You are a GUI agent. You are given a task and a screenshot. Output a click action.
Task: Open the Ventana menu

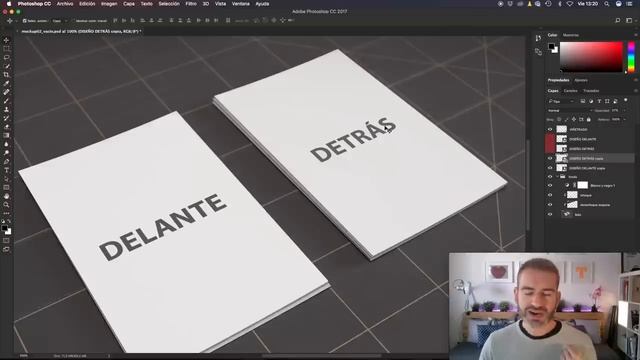coord(241,4)
